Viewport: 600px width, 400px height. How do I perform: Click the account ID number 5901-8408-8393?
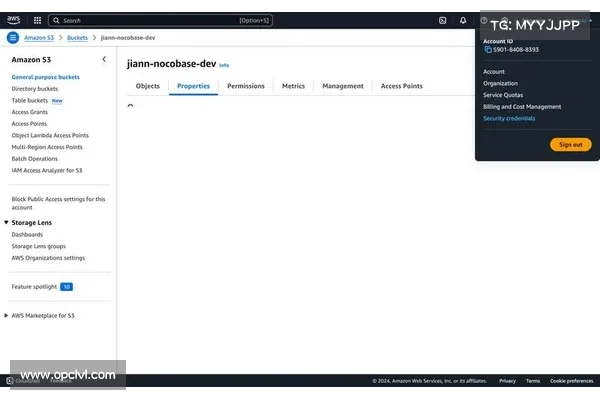(516, 49)
